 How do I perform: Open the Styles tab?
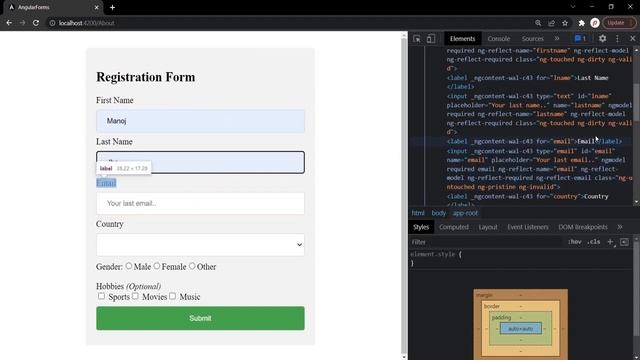(421, 227)
